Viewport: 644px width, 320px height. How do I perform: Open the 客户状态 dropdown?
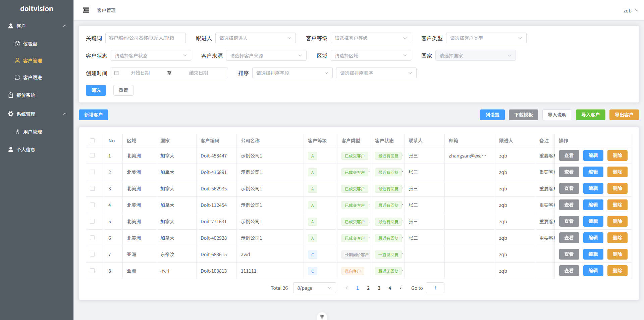[151, 55]
